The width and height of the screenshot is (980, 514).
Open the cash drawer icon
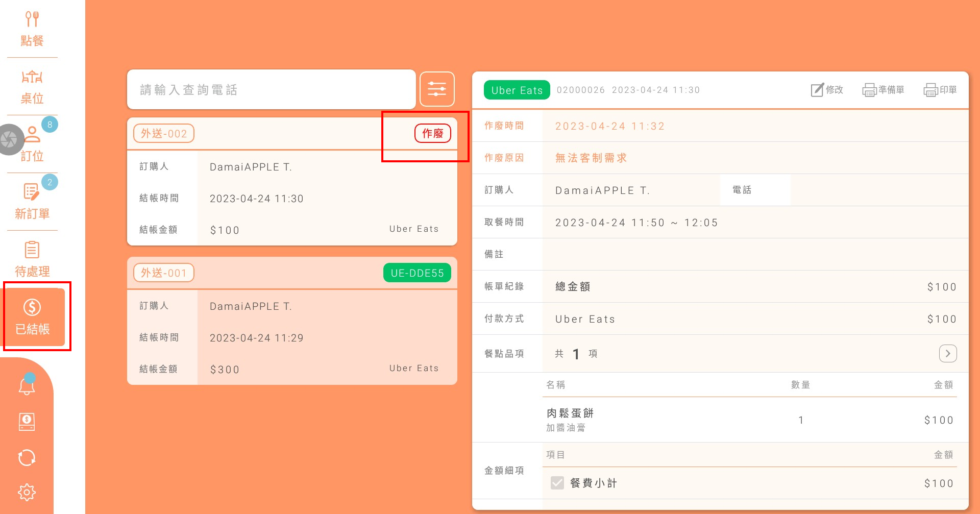tap(27, 422)
